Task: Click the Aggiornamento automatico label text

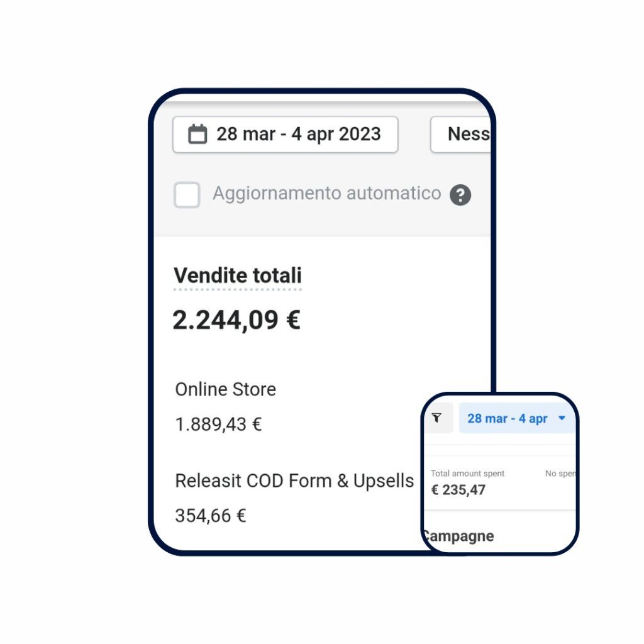Action: point(326,193)
